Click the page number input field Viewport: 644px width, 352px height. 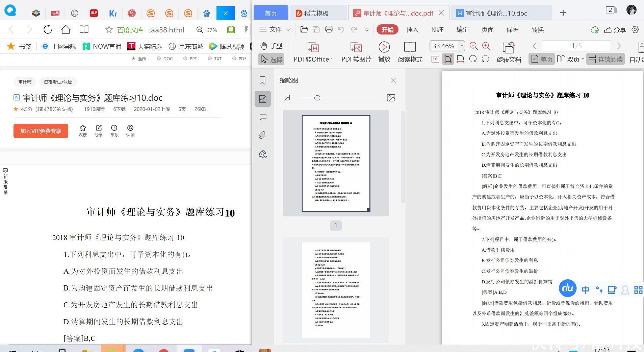(x=576, y=46)
